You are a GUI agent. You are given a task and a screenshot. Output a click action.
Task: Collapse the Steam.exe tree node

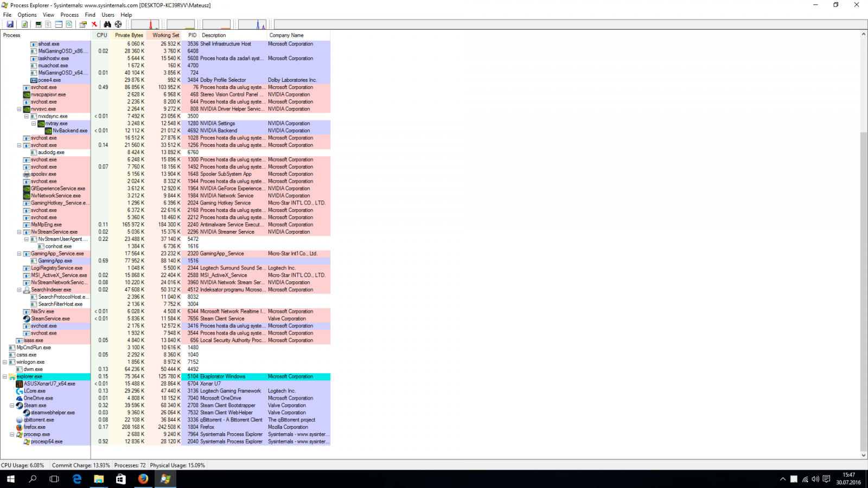12,406
